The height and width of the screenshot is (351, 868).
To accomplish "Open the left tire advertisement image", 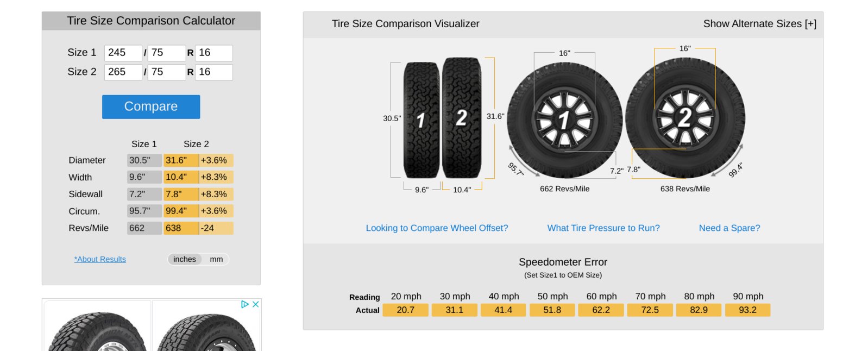I will click(x=98, y=326).
